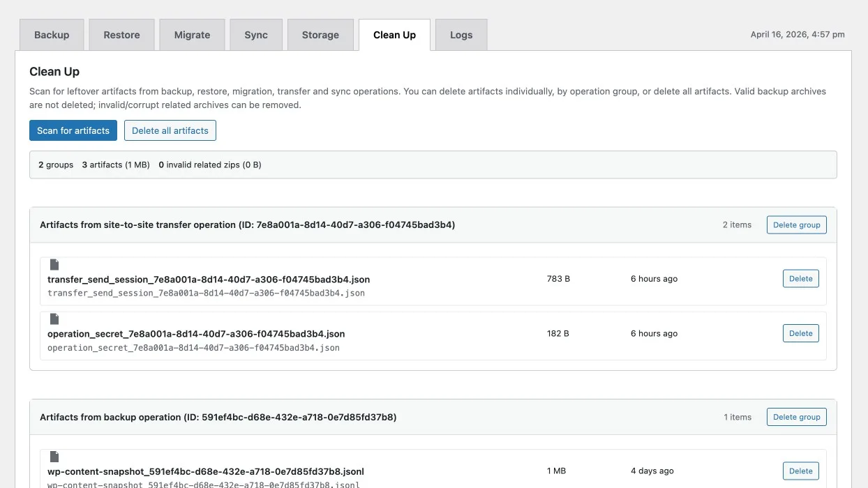Open the Backup tab
This screenshot has width=868, height=488.
(52, 35)
